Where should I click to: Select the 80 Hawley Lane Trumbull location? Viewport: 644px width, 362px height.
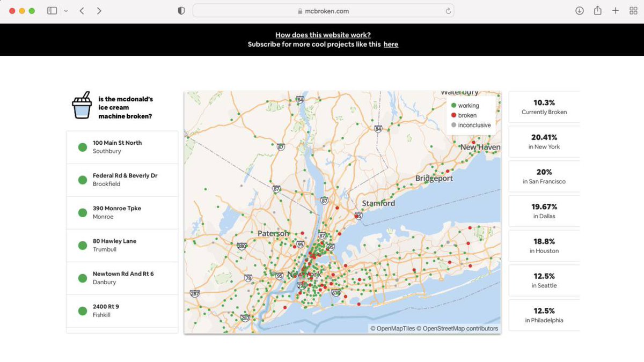pyautogui.click(x=122, y=245)
